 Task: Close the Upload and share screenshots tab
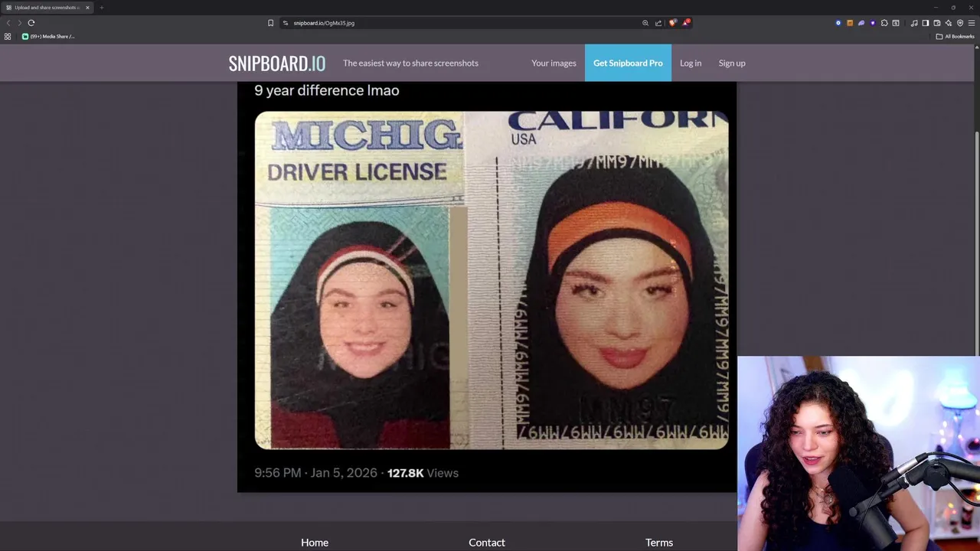(x=87, y=8)
